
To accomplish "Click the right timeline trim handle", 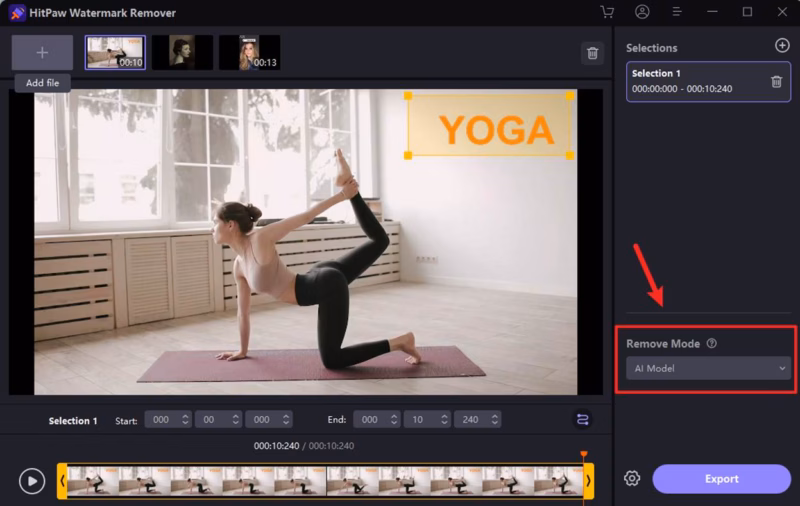I will tap(588, 480).
